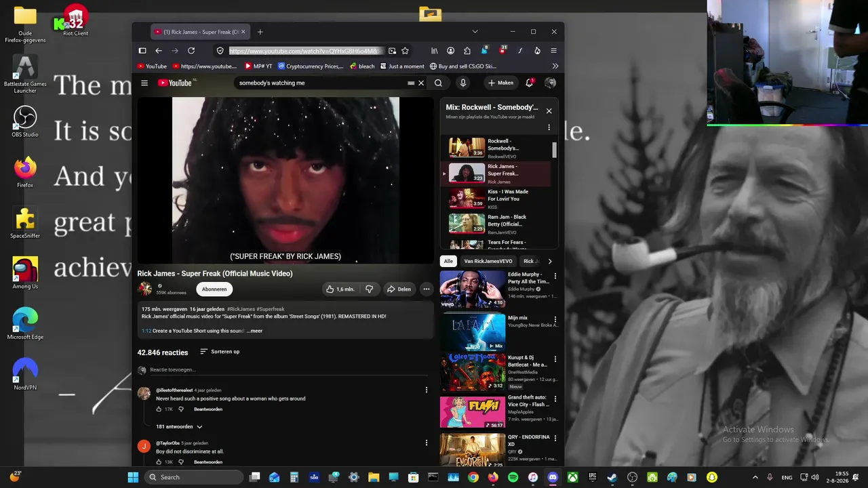Bookmark this page with the star

[x=405, y=51]
